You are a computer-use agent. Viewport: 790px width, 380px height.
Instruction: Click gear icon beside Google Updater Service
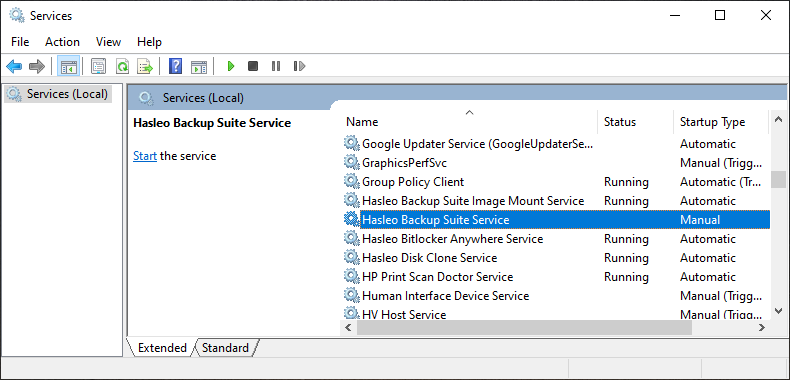(352, 144)
